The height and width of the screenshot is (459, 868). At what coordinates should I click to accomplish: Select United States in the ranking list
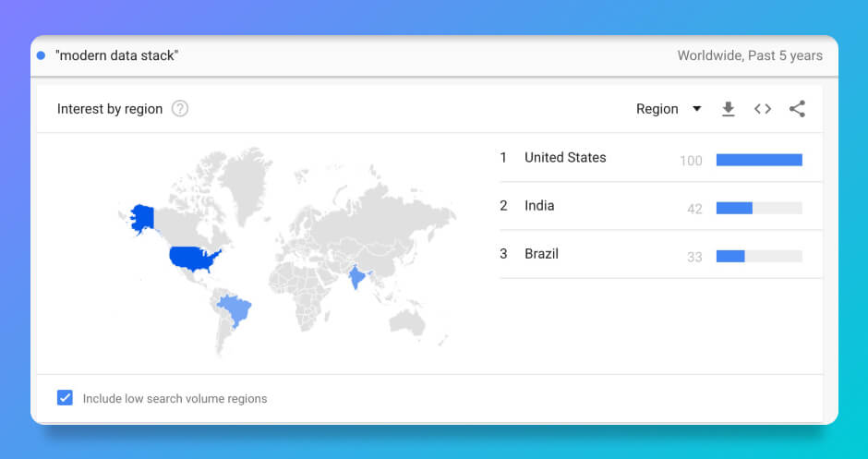point(565,158)
